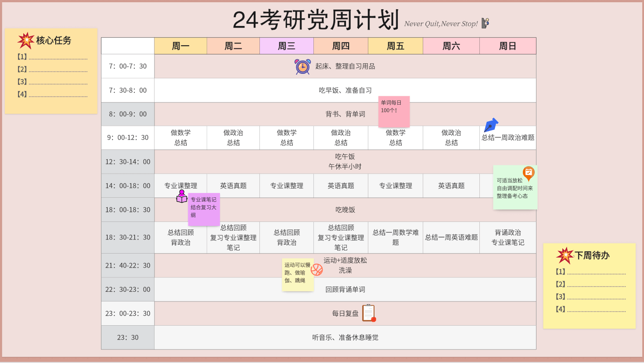Image resolution: width=644 pixels, height=363 pixels.
Task: Click the 背书、背单词 row text
Action: click(345, 114)
